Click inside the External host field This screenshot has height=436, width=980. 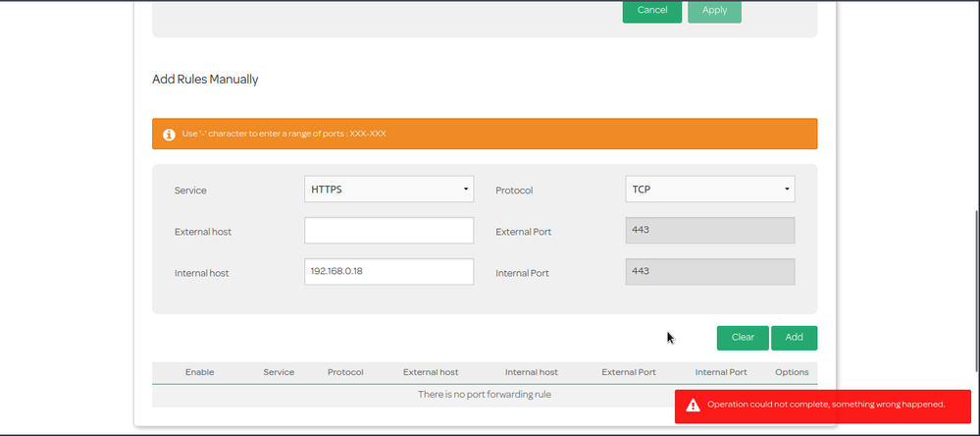388,231
